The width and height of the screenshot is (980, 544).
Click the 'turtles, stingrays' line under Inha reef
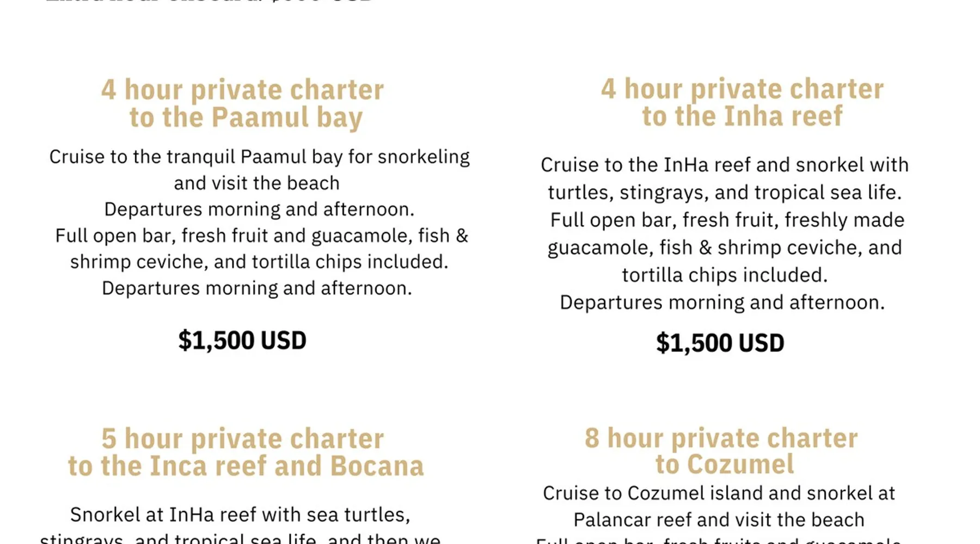(x=725, y=193)
